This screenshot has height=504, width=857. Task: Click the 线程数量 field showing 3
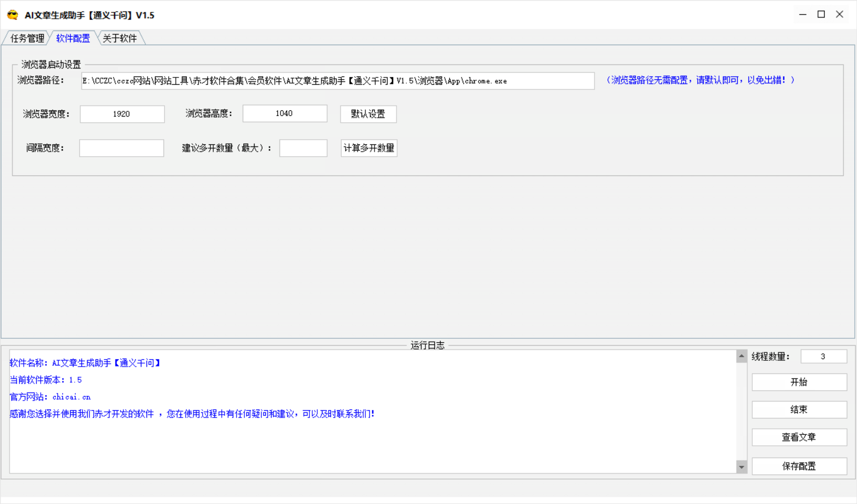click(824, 356)
